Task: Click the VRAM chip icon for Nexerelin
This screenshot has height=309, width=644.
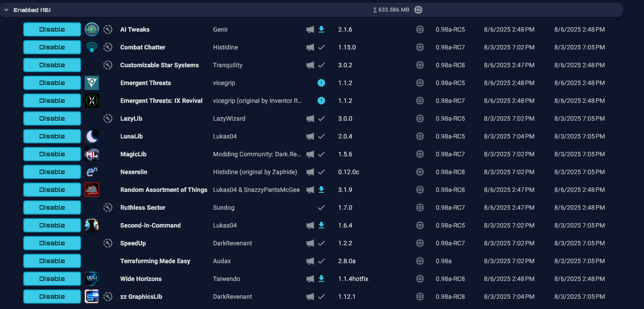Action: point(419,172)
